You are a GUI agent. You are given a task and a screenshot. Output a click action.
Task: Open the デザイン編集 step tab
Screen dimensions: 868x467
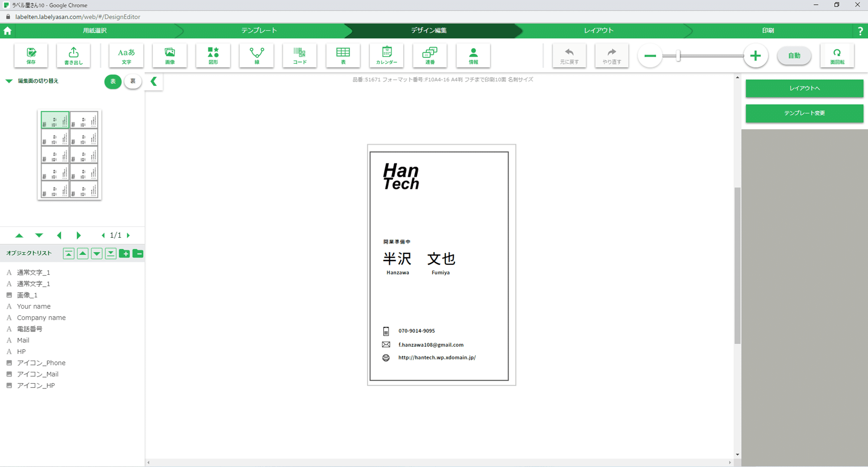click(429, 31)
